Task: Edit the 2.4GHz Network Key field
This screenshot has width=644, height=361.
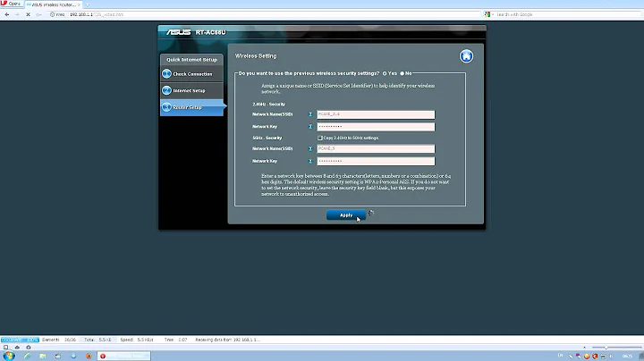Action: pos(376,127)
